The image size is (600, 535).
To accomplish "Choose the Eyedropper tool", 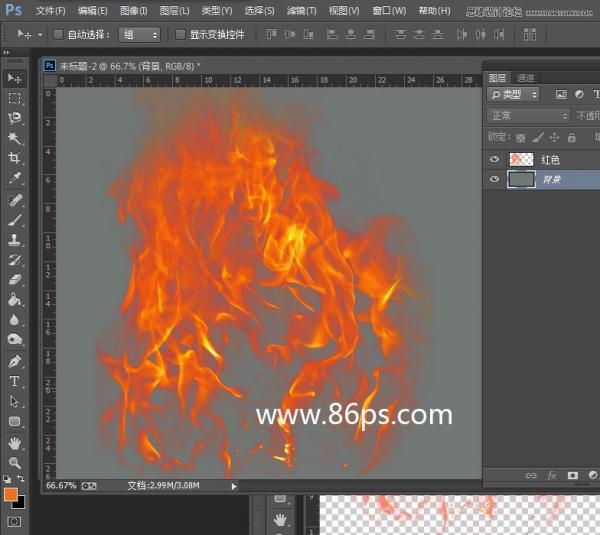I will tap(15, 178).
